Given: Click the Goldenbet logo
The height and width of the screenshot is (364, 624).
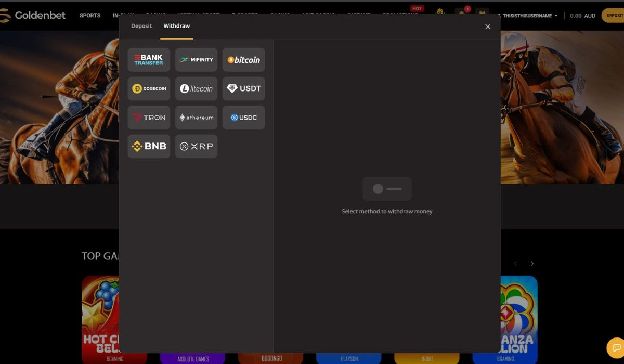Looking at the screenshot, I should (x=33, y=16).
